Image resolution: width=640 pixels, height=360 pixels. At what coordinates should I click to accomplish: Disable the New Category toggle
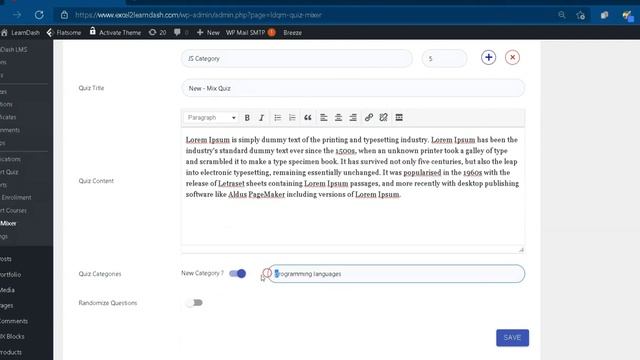(x=238, y=273)
